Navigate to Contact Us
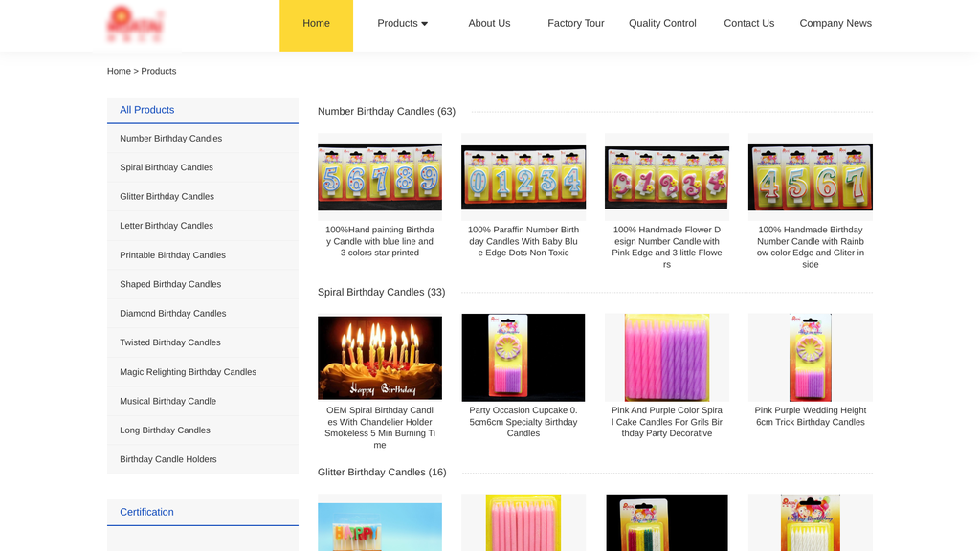This screenshot has height=551, width=980. (x=748, y=24)
